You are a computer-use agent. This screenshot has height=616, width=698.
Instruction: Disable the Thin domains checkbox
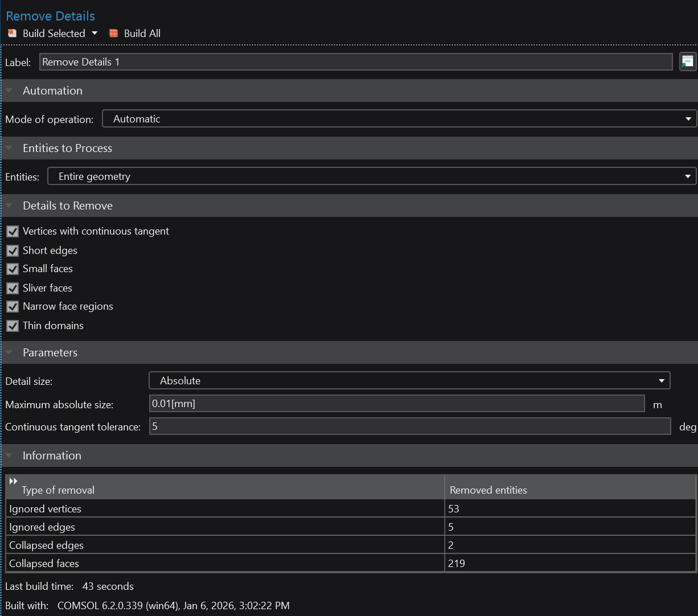pyautogui.click(x=13, y=326)
